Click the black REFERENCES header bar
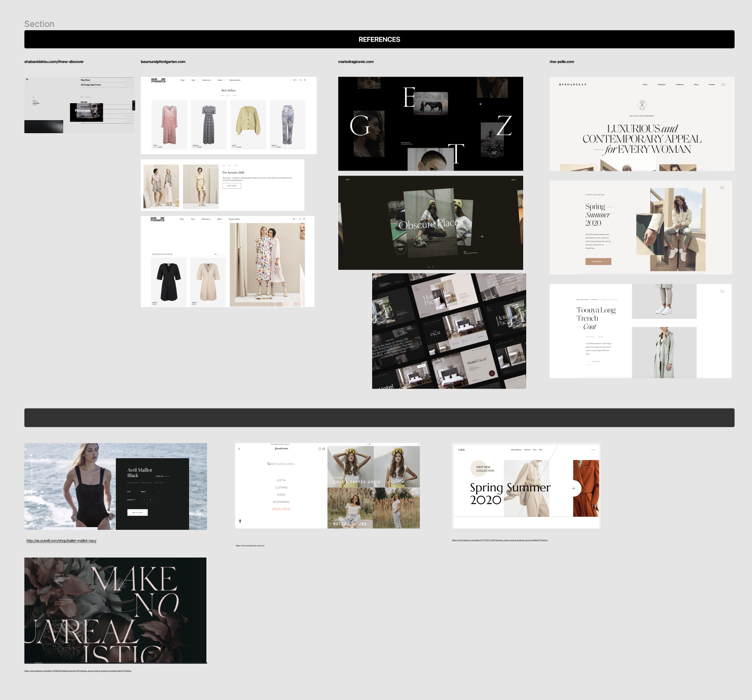This screenshot has width=752, height=700. pyautogui.click(x=379, y=39)
